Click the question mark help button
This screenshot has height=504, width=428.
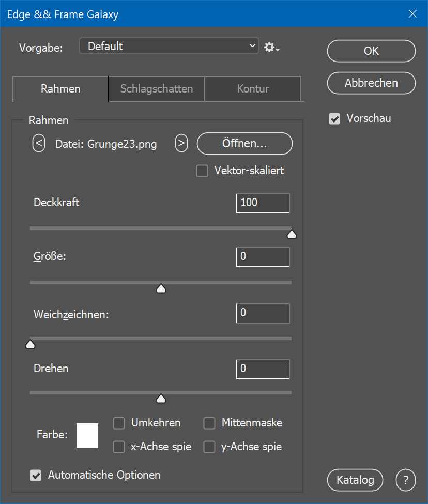[405, 480]
